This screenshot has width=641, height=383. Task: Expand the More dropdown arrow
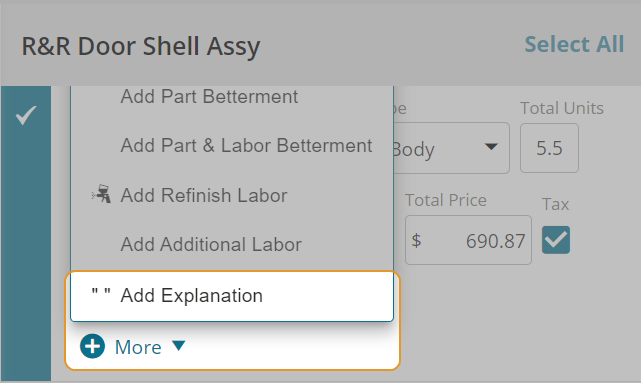point(179,346)
